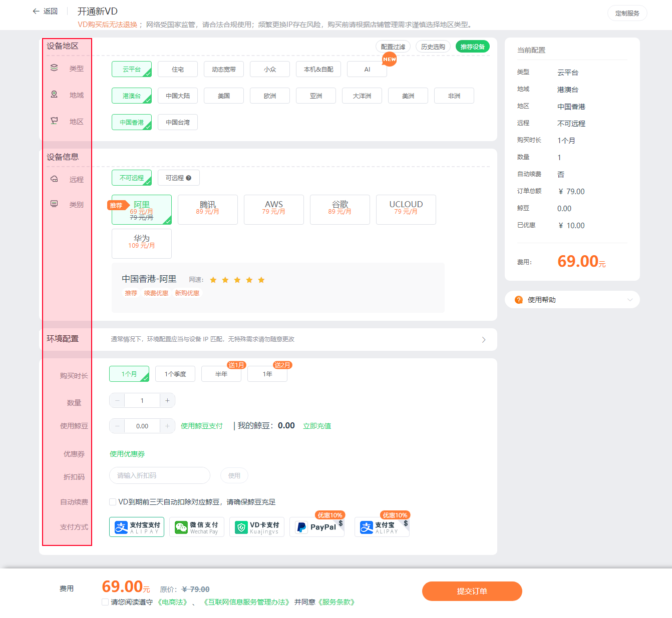Select the 1年 purchase duration
This screenshot has height=618, width=672.
[267, 374]
